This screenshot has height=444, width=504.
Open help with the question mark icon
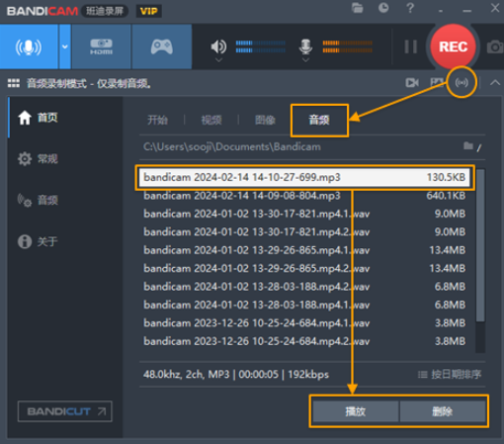[x=410, y=8]
